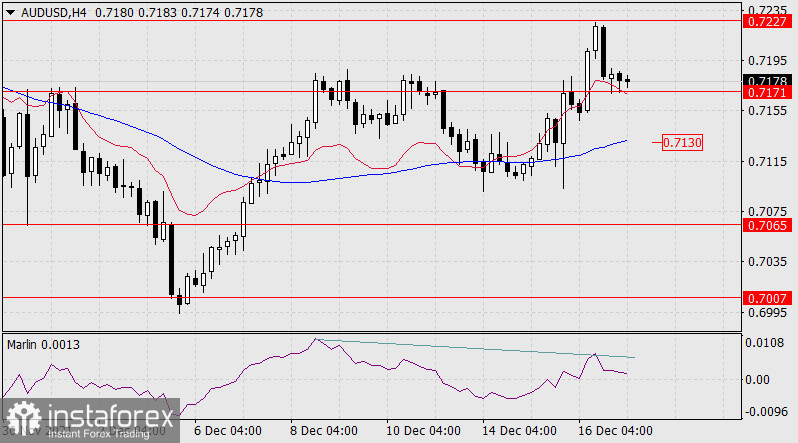
Task: Click the 8 Dec 04:00 time marker
Action: (x=324, y=431)
